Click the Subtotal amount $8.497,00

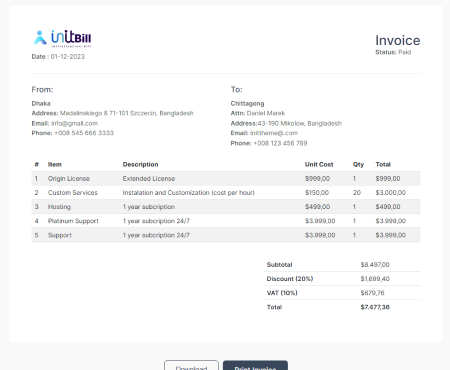pyautogui.click(x=375, y=265)
